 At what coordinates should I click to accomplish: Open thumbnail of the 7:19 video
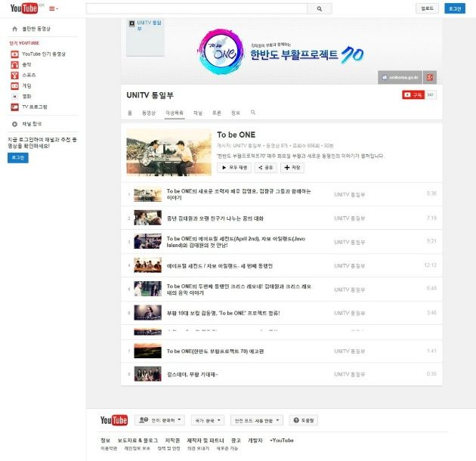(148, 218)
